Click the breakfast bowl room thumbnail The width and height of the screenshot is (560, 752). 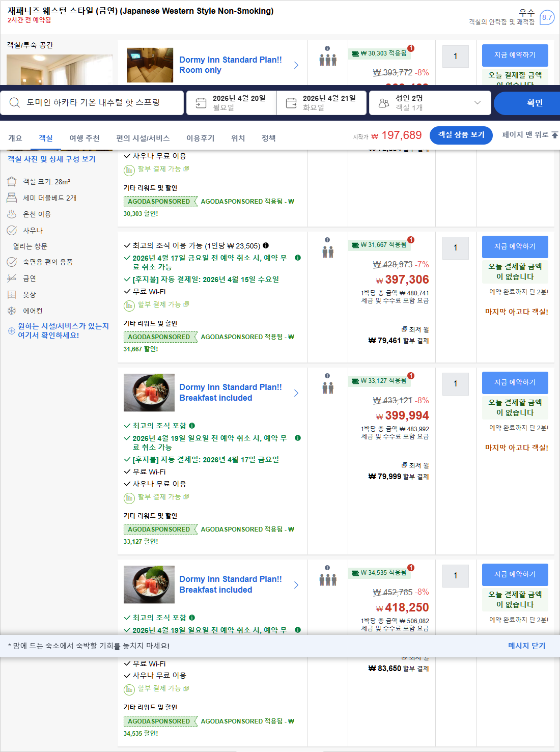point(149,393)
